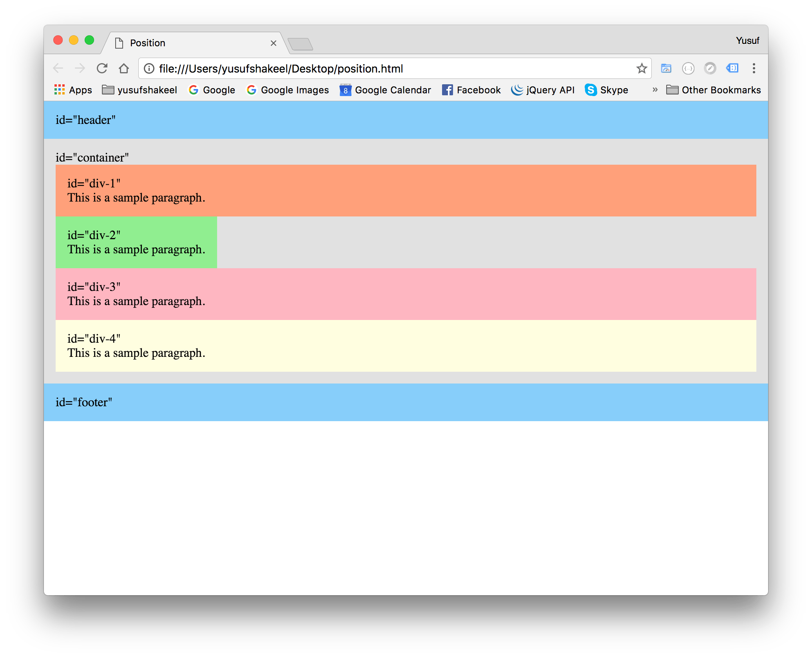The image size is (812, 658).
Task: Click the blue tag extension icon
Action: pyautogui.click(x=732, y=69)
